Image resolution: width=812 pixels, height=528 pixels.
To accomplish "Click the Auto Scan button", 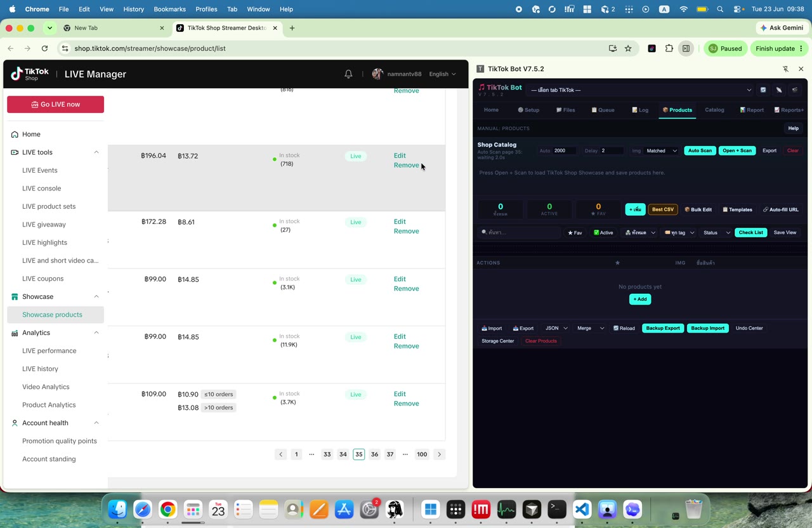I will pos(700,150).
